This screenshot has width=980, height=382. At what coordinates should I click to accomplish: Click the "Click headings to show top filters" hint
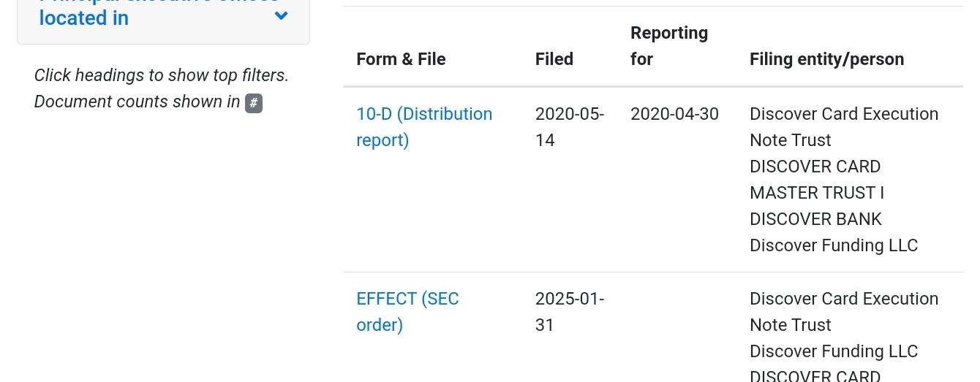click(x=161, y=75)
